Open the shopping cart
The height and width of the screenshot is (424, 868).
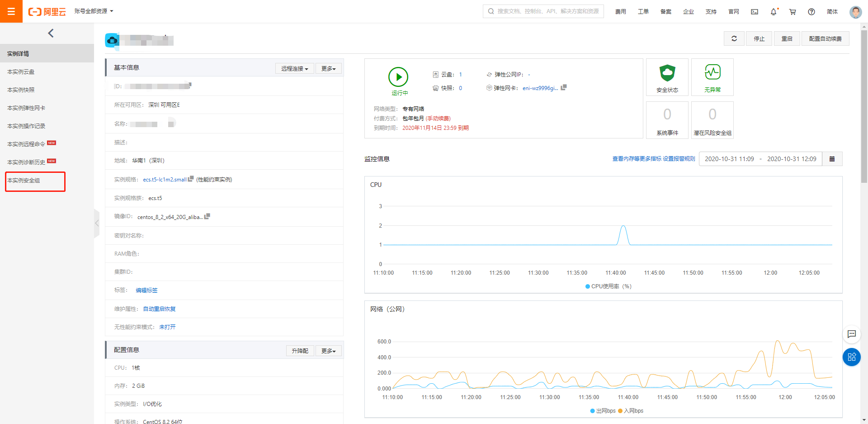pos(793,12)
